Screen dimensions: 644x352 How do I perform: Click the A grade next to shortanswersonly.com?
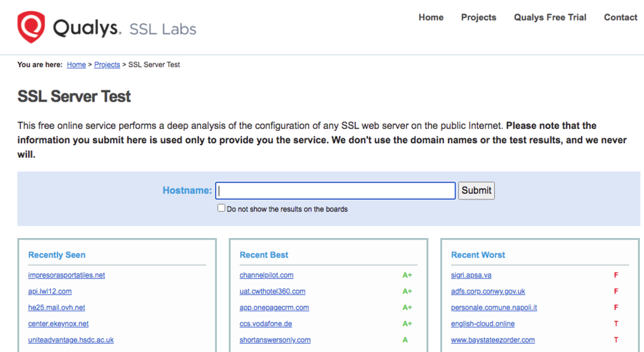coord(405,340)
